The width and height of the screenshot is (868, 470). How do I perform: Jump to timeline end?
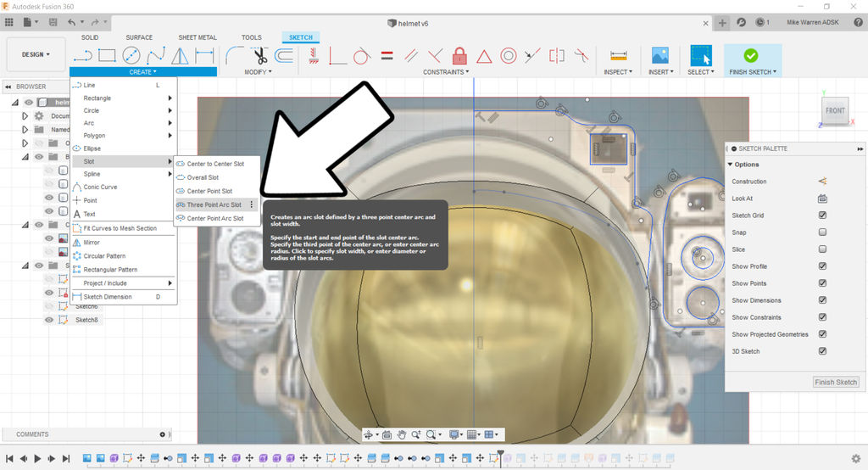point(66,458)
